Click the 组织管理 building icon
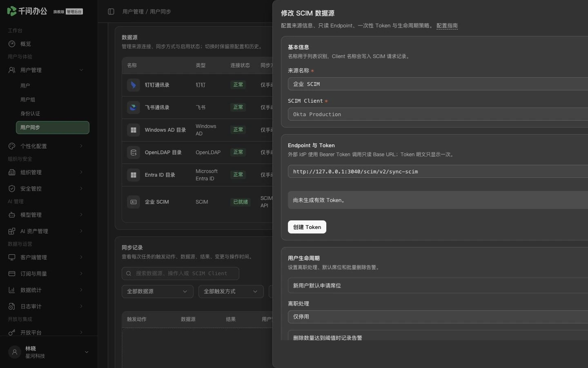588x368 pixels. click(12, 172)
